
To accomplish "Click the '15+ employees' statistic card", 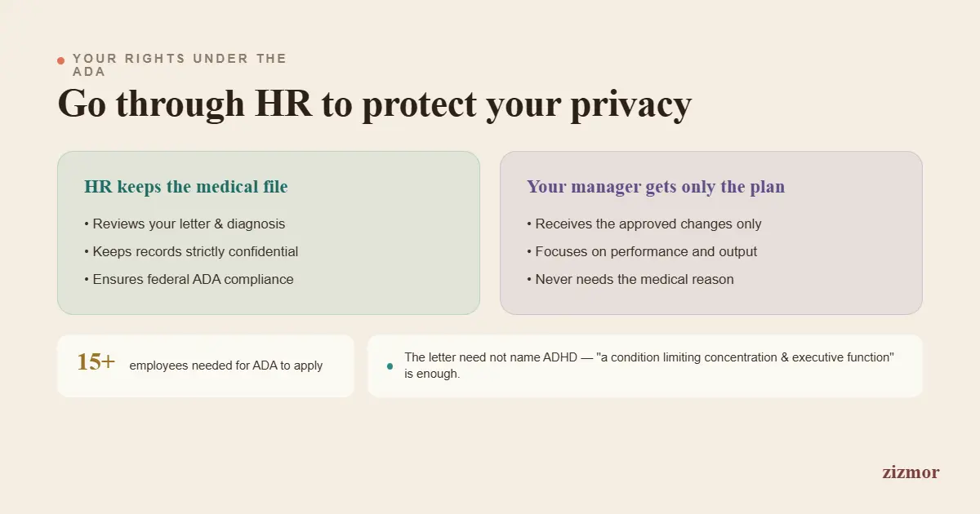I will click(206, 366).
